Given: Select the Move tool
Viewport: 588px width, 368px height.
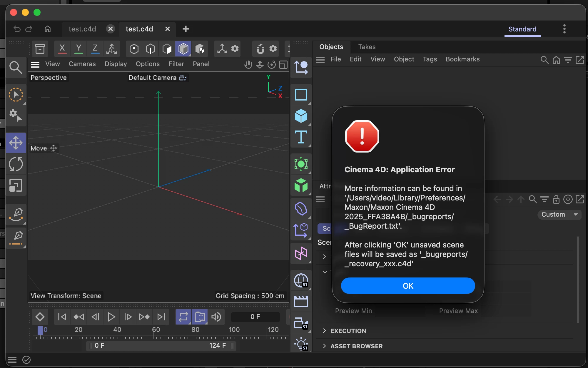Looking at the screenshot, I should (x=16, y=143).
